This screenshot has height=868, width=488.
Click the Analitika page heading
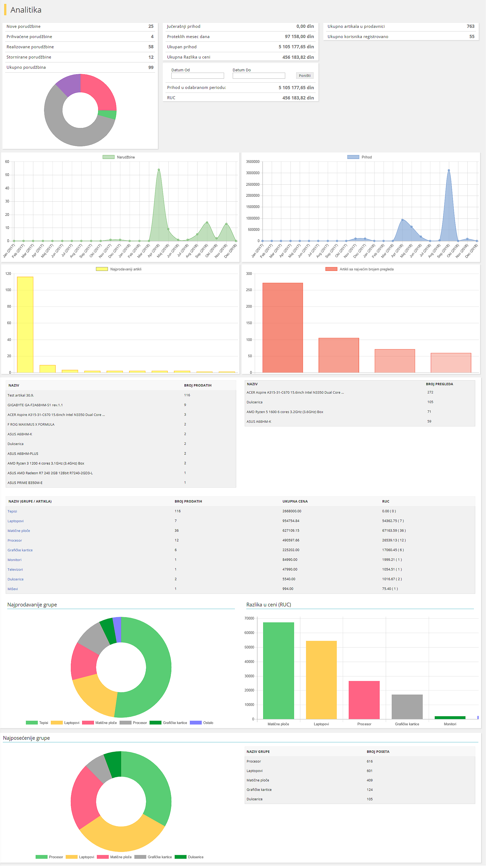(x=26, y=10)
